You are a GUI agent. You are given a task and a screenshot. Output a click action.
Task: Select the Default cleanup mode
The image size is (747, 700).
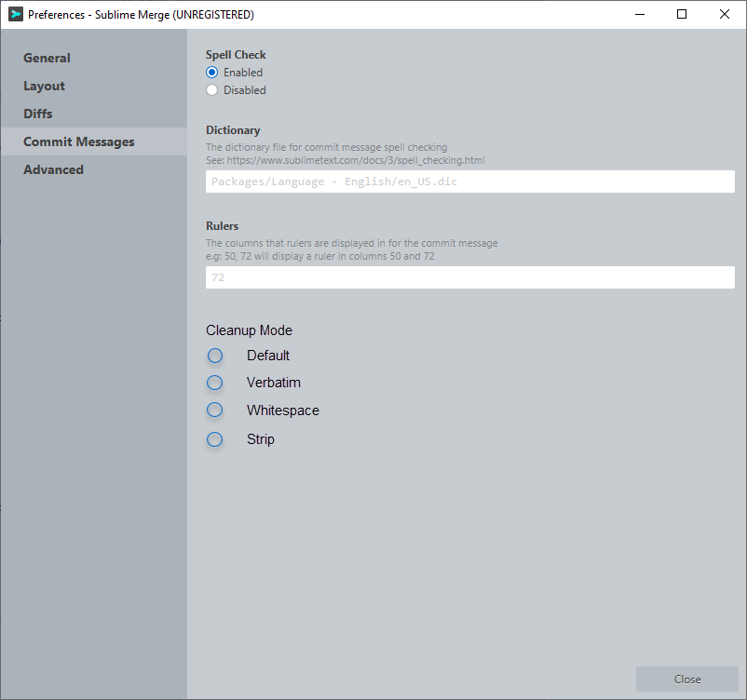(x=215, y=355)
